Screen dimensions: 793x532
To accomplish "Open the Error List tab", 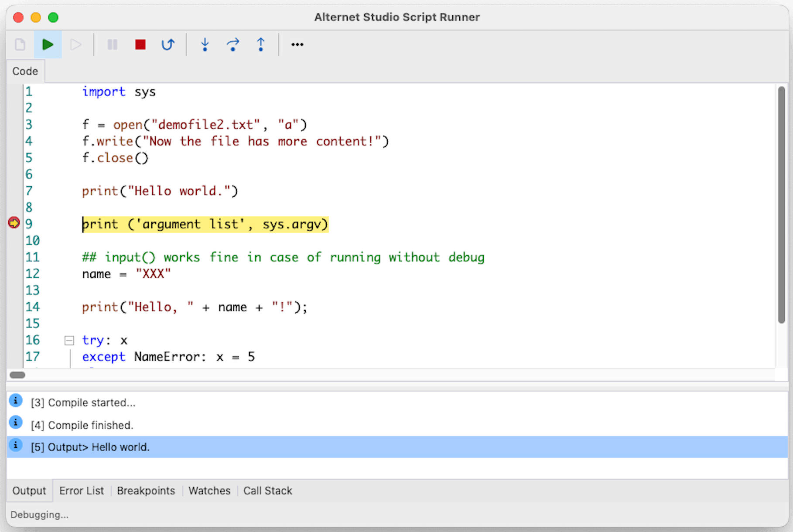I will click(x=82, y=491).
